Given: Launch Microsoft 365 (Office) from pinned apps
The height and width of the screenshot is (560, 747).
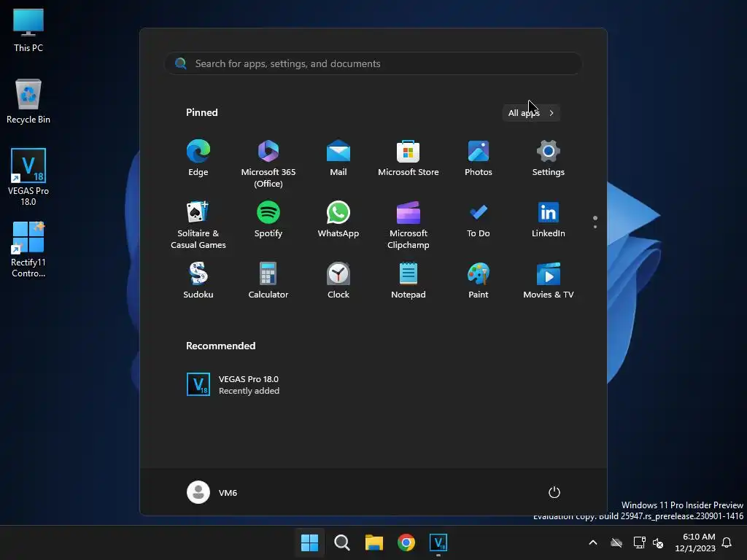Looking at the screenshot, I should point(268,164).
